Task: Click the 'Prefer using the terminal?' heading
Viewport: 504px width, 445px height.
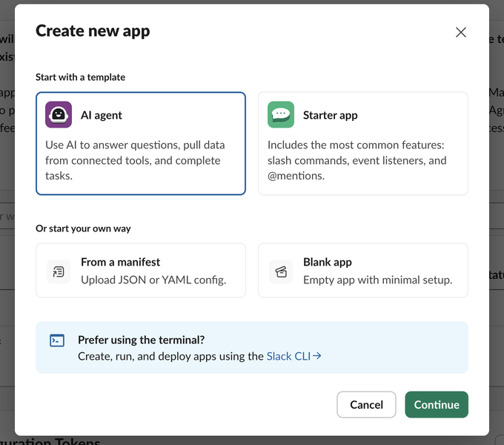Action: [x=141, y=340]
